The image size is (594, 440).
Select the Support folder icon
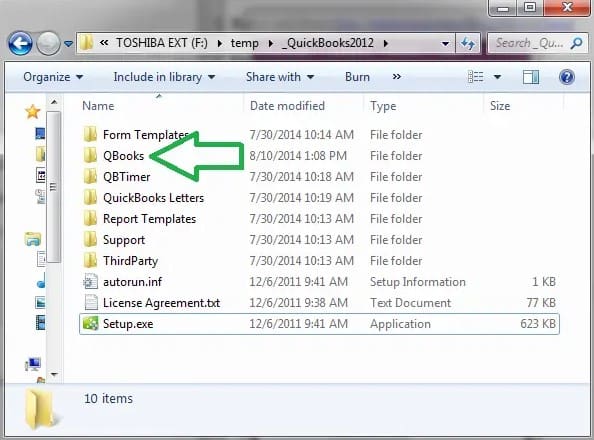[90, 239]
